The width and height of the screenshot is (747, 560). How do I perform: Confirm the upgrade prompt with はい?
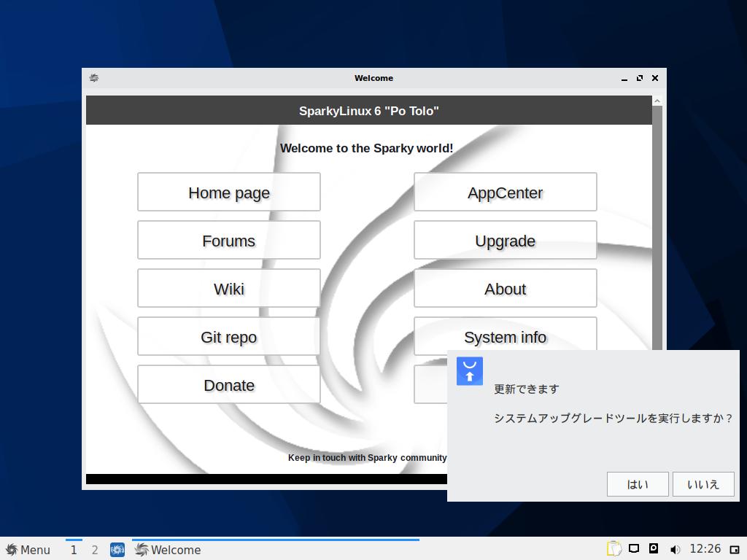[638, 484]
